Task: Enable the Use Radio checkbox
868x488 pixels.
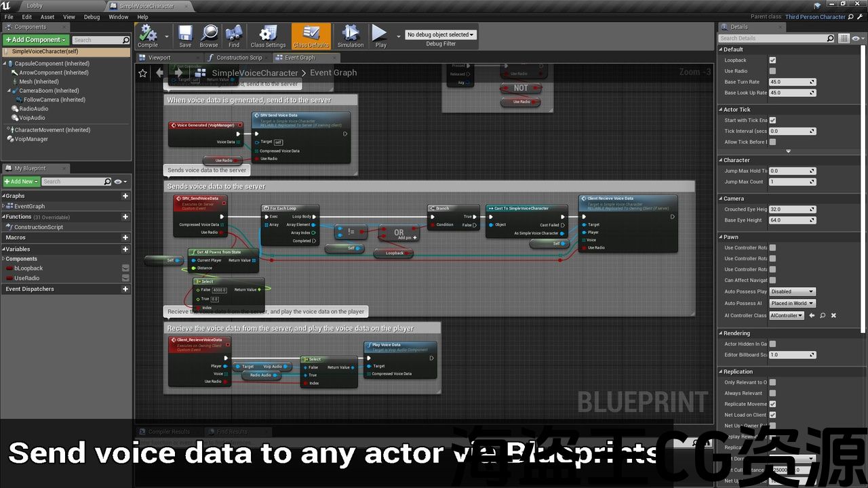Action: click(x=772, y=71)
